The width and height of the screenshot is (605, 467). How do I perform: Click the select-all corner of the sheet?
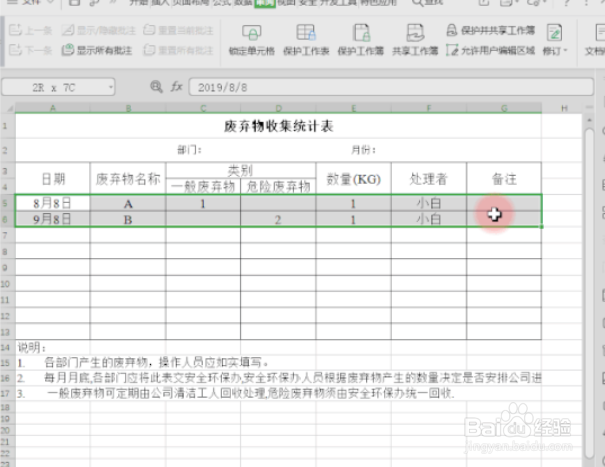click(x=8, y=108)
